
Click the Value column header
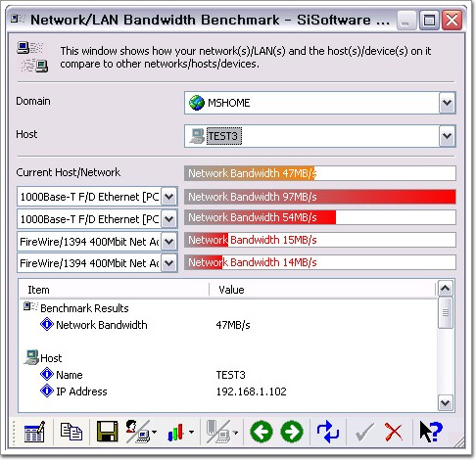(x=322, y=290)
